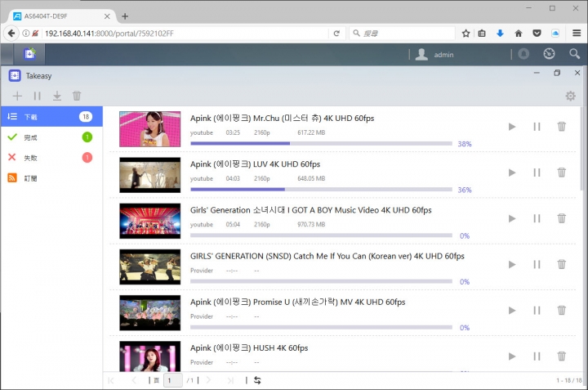
Task: Click the Apink HUSH 4K 60fps title
Action: [x=249, y=348]
